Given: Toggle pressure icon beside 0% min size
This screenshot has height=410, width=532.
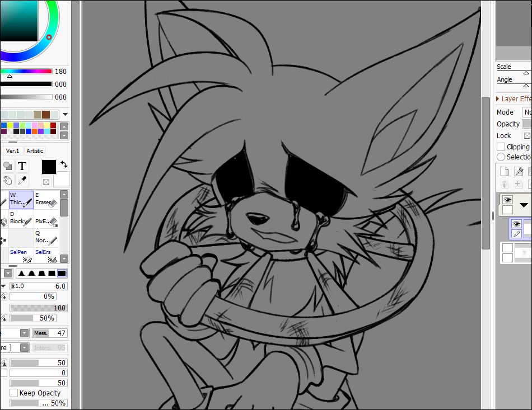Looking at the screenshot, I should click(3, 296).
